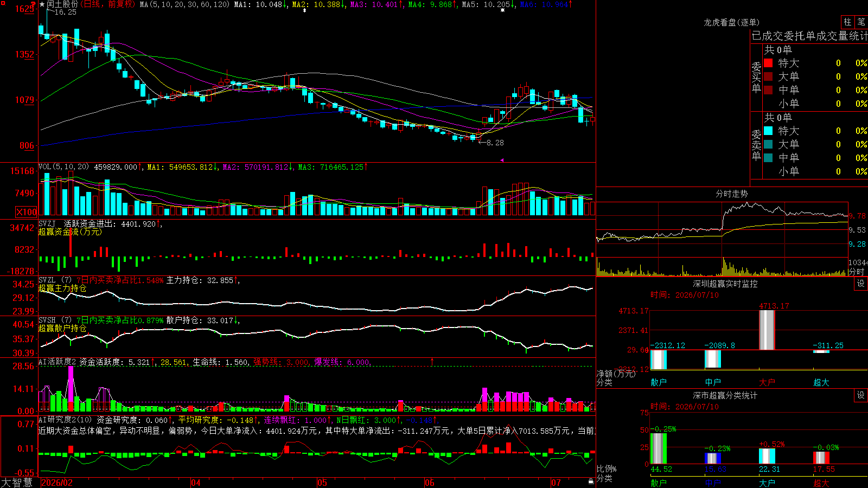Click the red up arrow in AI活跃度2 header
This screenshot has width=868, height=488.
(x=432, y=362)
